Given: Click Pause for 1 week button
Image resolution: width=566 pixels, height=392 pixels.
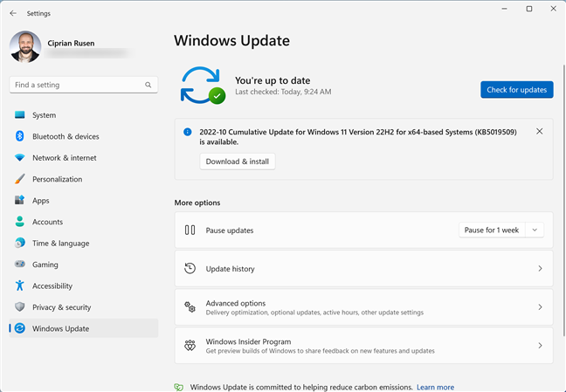Looking at the screenshot, I should point(492,230).
